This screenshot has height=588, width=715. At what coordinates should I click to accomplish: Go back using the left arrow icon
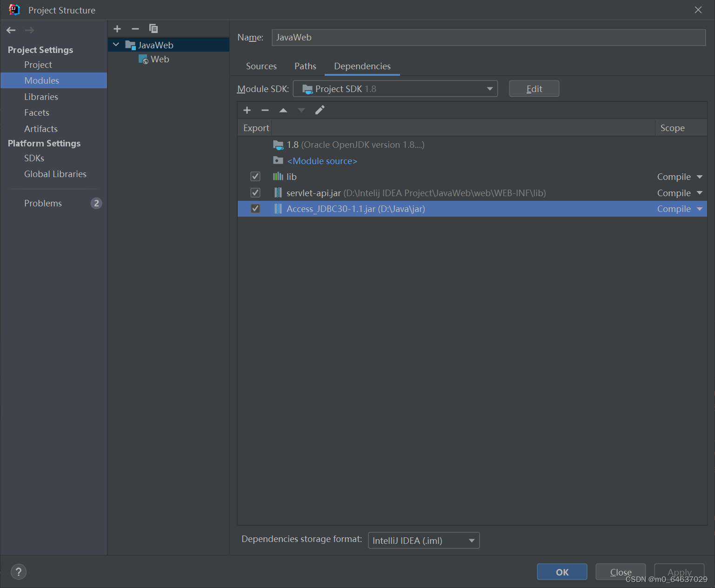pyautogui.click(x=11, y=30)
